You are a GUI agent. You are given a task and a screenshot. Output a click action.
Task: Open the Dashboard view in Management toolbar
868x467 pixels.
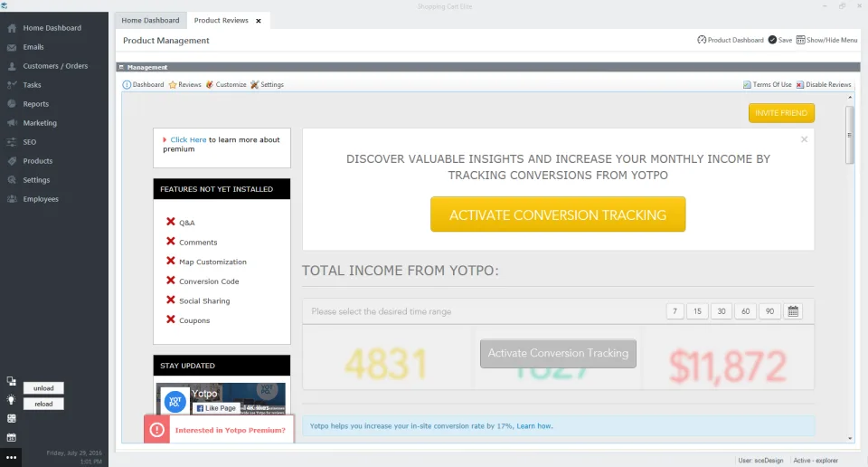pyautogui.click(x=143, y=85)
